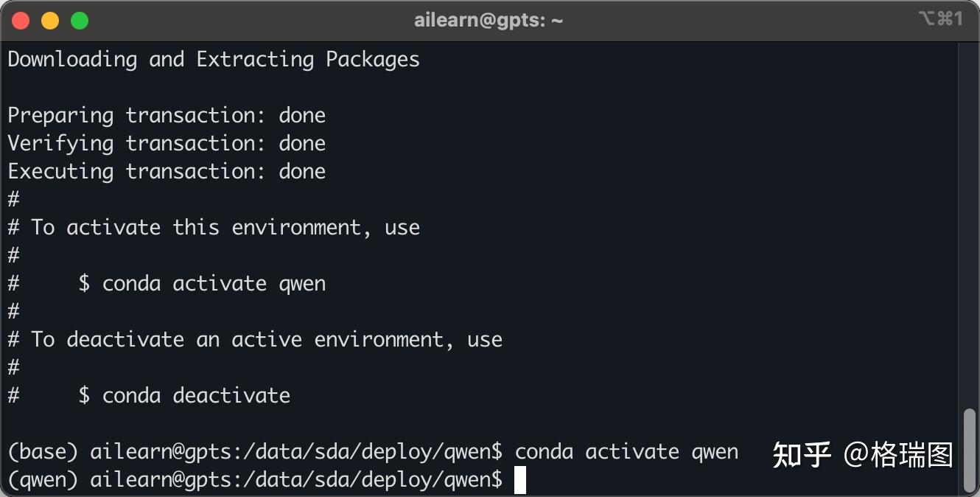Click the window title ailearn@gpts: ~
The width and height of the screenshot is (980, 497).
coord(489,21)
